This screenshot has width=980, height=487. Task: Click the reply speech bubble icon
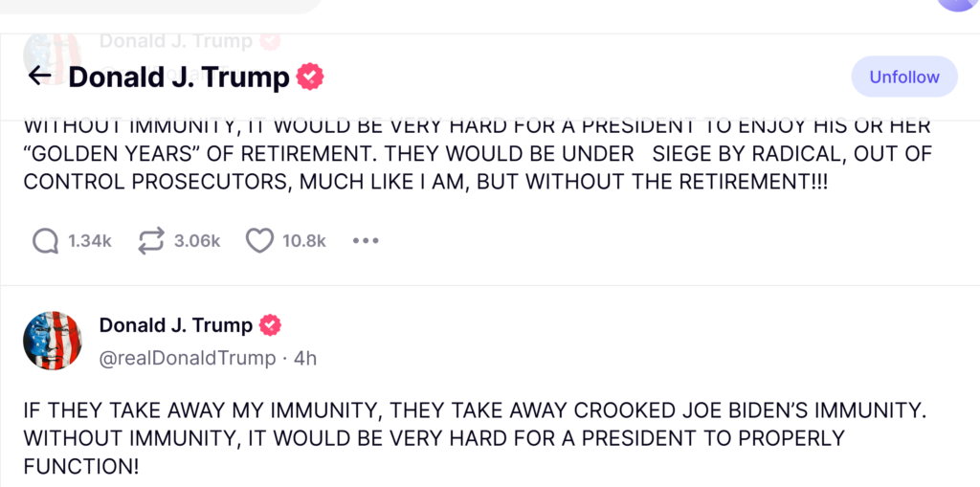click(45, 241)
